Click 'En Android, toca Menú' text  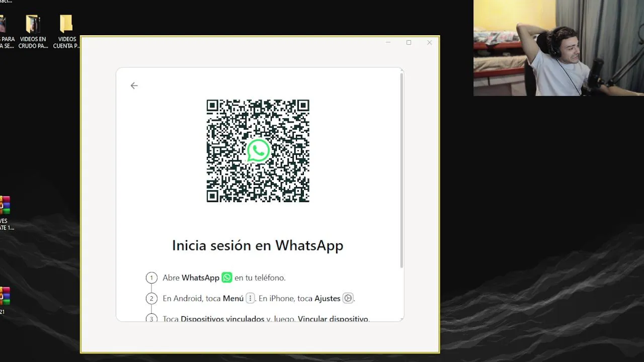[x=203, y=298]
